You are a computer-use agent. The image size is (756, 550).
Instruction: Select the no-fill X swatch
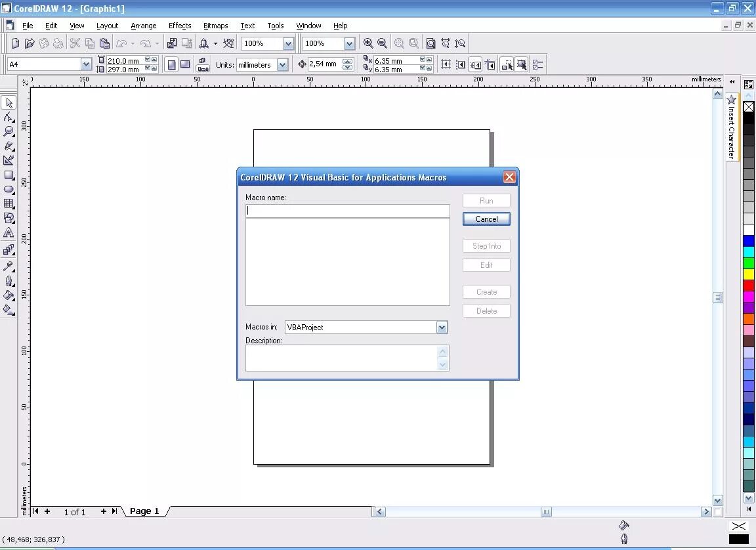[x=748, y=107]
